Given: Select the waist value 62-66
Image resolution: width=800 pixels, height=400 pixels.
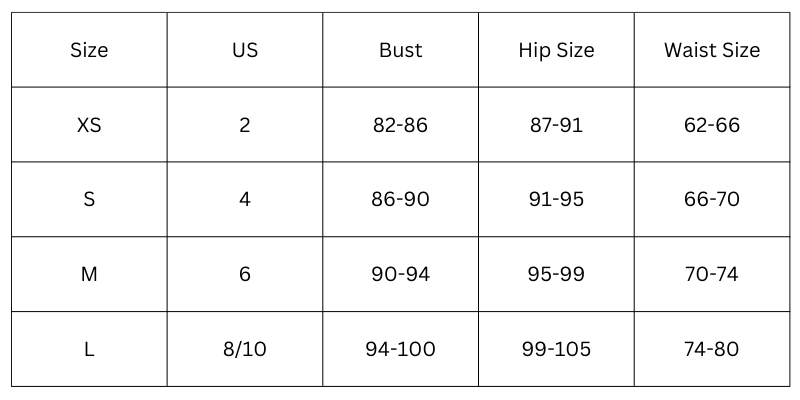Looking at the screenshot, I should click(712, 125).
